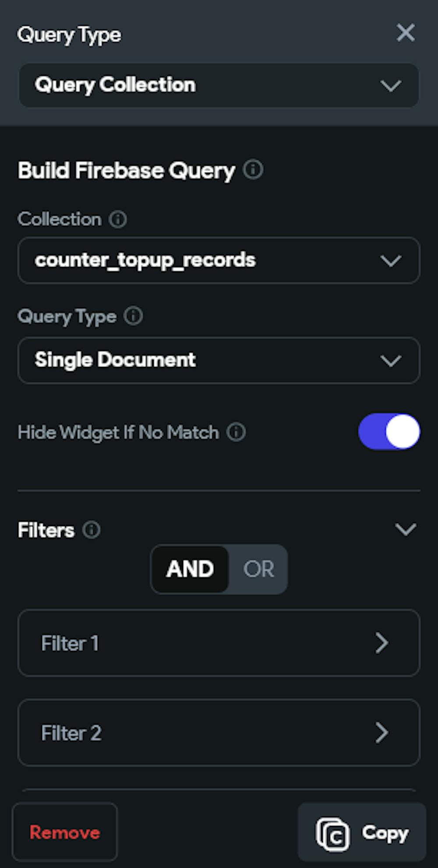
Task: Click the Build Firebase Query info icon
Action: 253,169
